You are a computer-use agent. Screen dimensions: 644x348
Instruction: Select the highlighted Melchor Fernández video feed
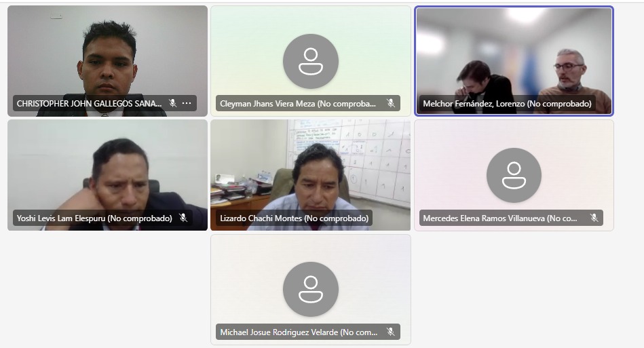point(514,61)
